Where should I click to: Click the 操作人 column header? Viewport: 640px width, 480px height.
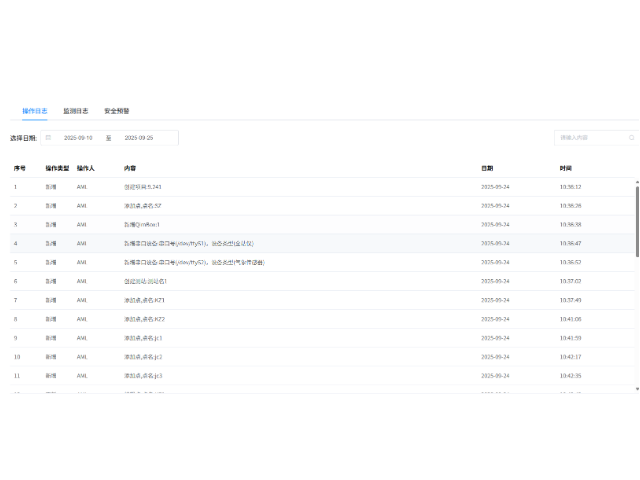coord(85,168)
